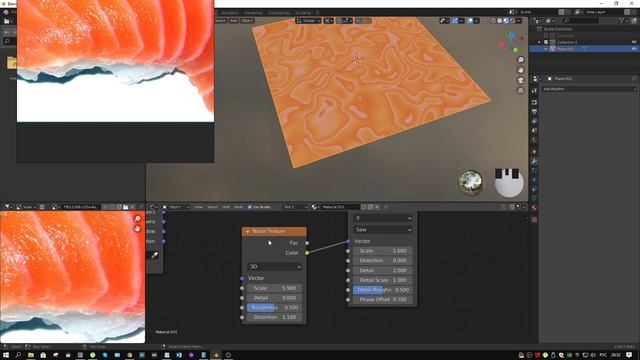This screenshot has height=360, width=640.
Task: Click the HDRI preview sphere in viewport
Action: coord(470,182)
